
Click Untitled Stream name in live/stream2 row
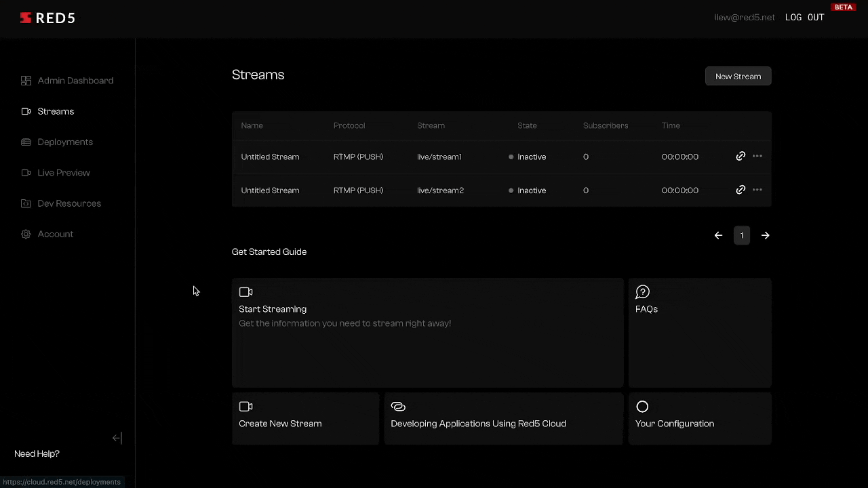(x=270, y=190)
